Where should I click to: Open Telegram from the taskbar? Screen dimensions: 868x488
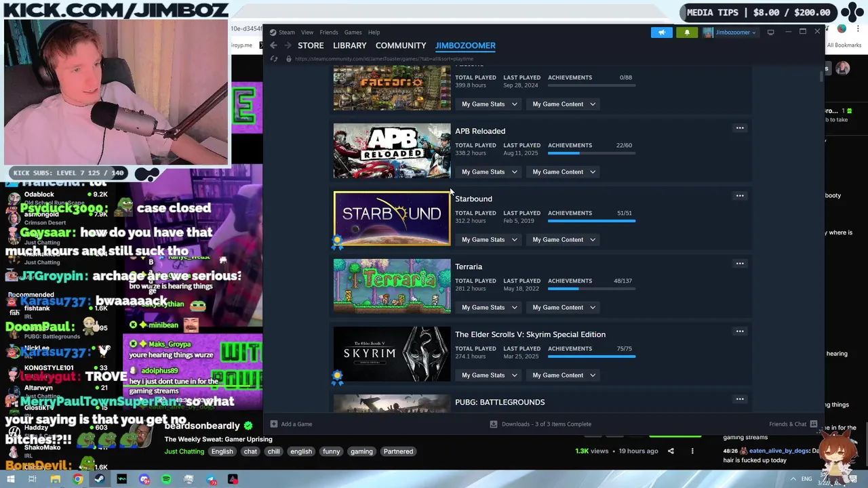point(211,479)
